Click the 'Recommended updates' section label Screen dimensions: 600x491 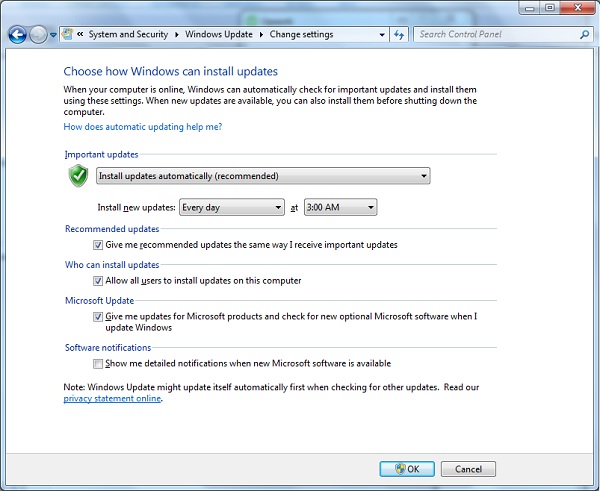(112, 229)
